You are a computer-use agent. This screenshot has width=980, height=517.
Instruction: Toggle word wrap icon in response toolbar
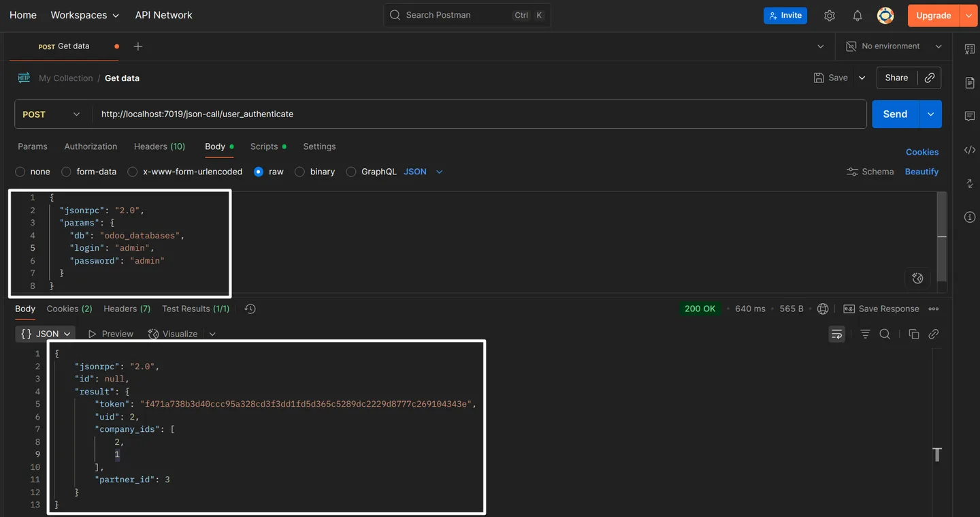[x=837, y=334]
